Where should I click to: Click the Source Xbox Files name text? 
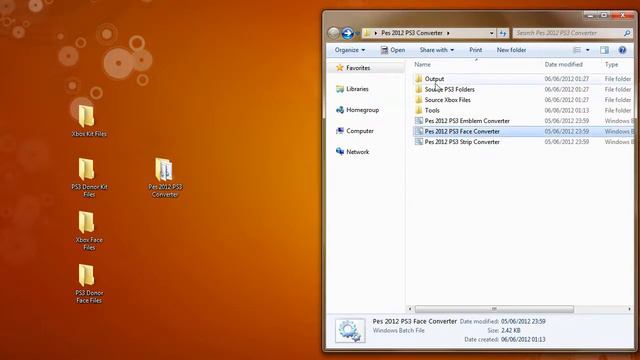click(447, 100)
